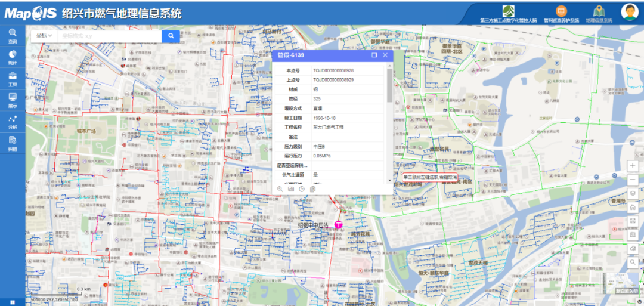
Task: Open 管网巡查养护系统 from the header
Action: tap(561, 14)
